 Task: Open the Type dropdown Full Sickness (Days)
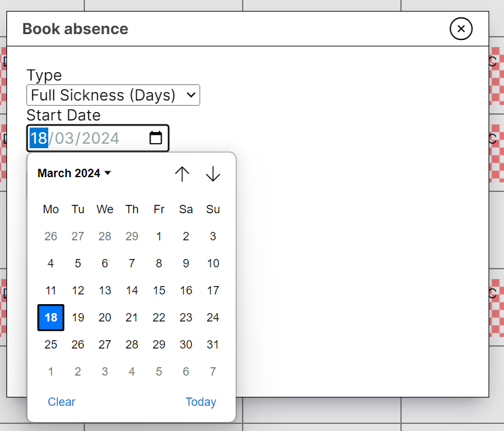pyautogui.click(x=113, y=95)
